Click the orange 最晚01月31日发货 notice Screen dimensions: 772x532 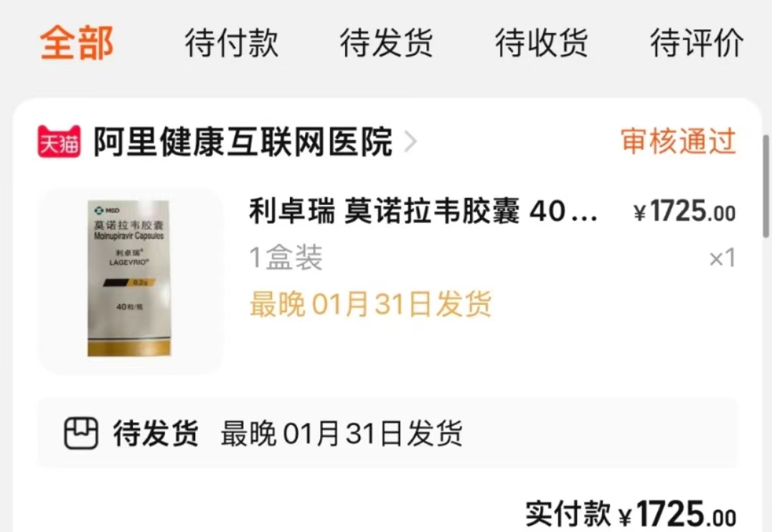[371, 304]
